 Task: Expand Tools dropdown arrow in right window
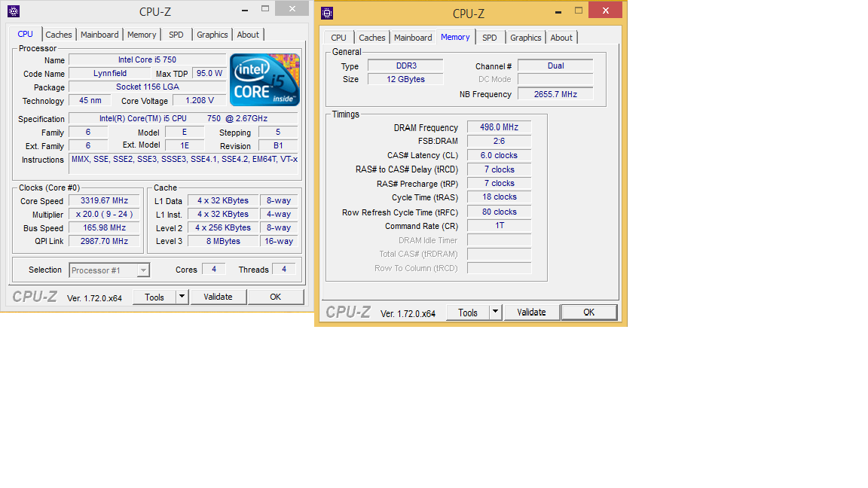(x=496, y=312)
